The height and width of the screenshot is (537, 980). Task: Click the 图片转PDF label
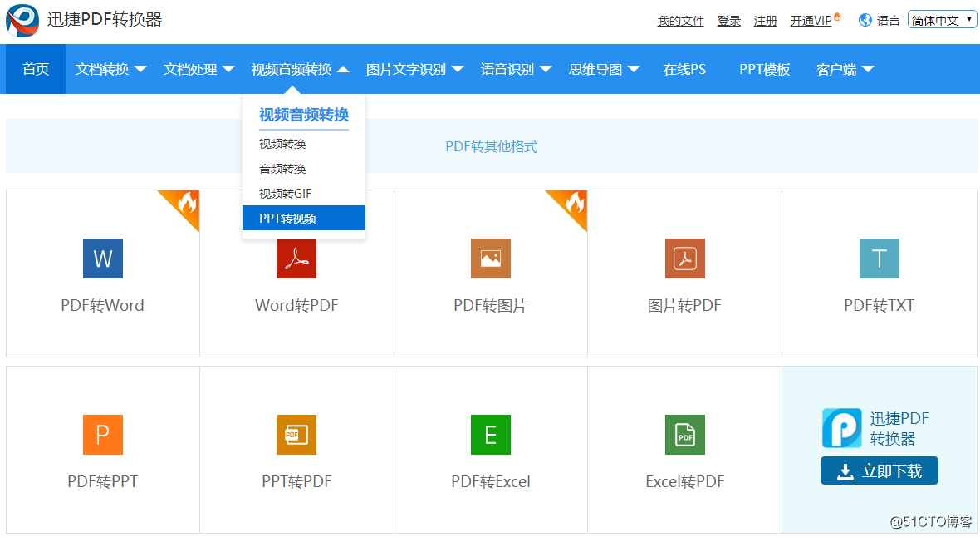[x=684, y=305]
